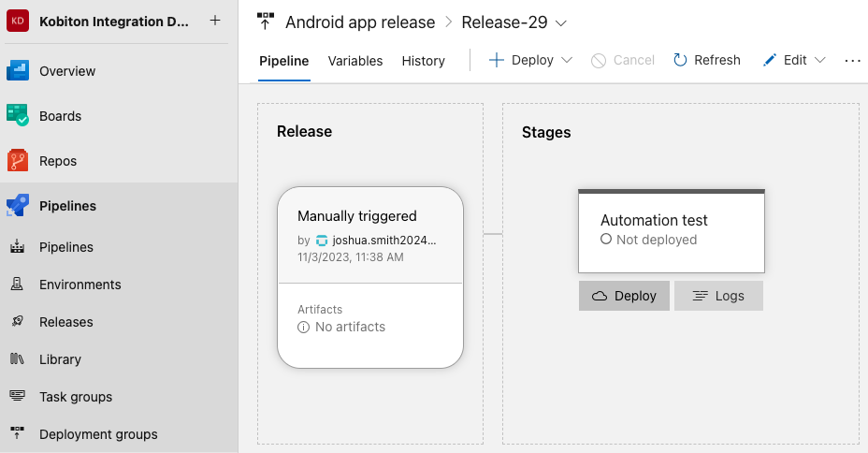
Task: Open Repos from the sidebar
Action: pyautogui.click(x=58, y=161)
